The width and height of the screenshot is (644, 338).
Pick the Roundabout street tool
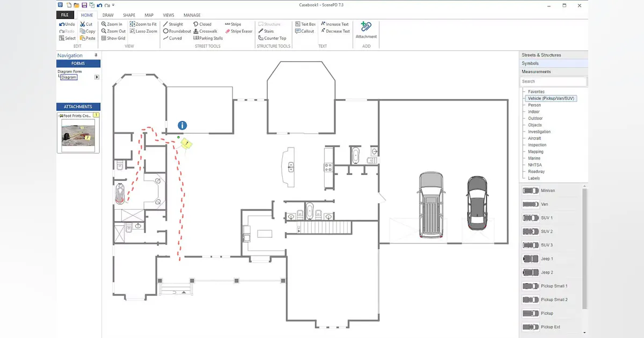pos(177,31)
